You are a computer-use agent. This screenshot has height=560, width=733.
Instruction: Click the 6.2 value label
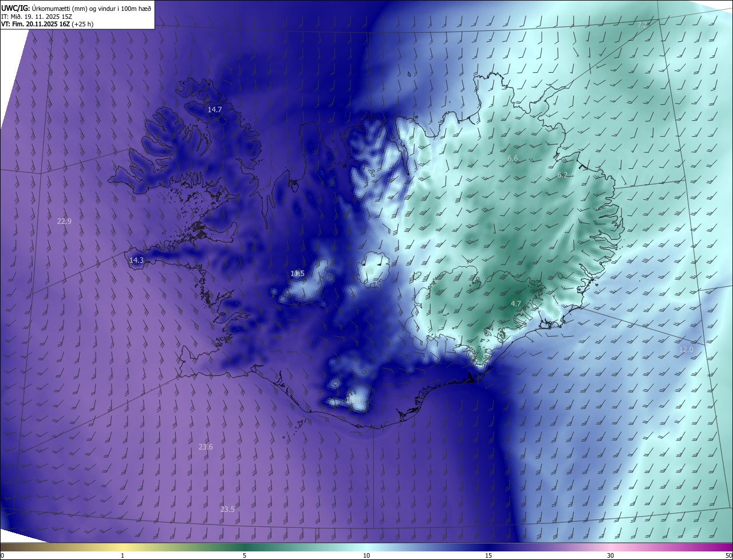click(x=562, y=175)
